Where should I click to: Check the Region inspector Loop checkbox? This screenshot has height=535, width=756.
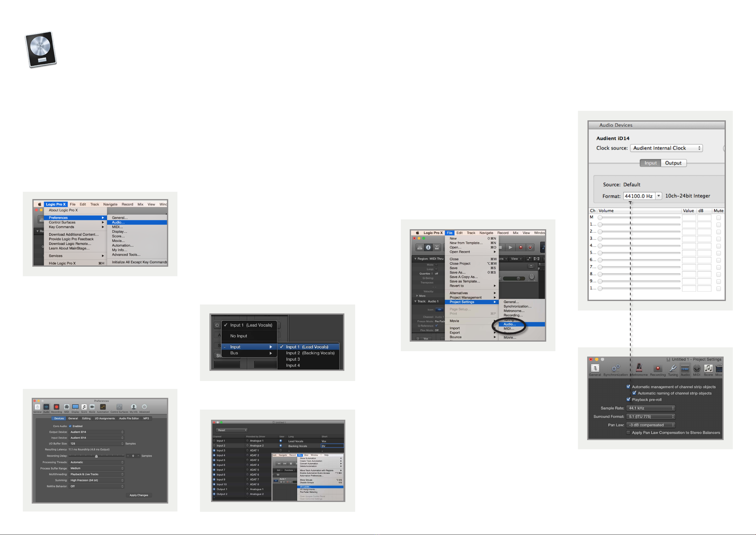tap(436, 269)
